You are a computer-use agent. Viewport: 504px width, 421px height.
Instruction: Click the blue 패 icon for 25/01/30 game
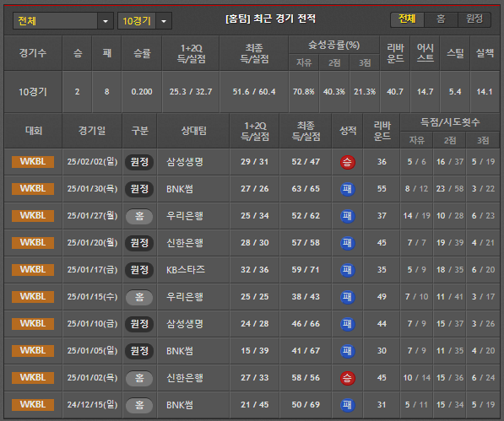[348, 189]
